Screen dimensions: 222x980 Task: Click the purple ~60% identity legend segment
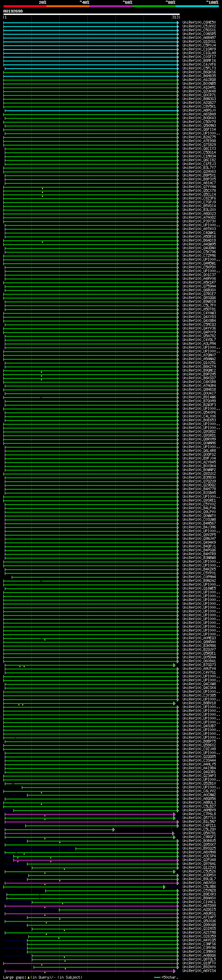[x=111, y=6]
